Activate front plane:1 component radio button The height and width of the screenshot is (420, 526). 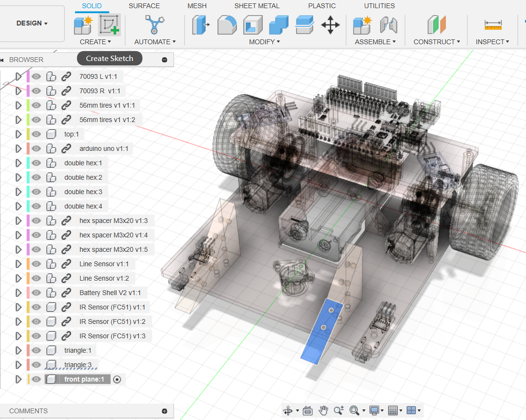tap(117, 379)
